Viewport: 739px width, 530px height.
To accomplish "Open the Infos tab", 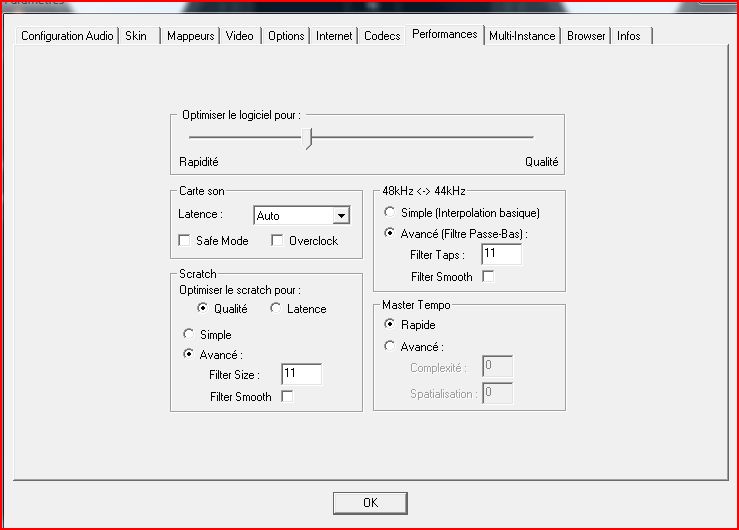I will coord(631,36).
